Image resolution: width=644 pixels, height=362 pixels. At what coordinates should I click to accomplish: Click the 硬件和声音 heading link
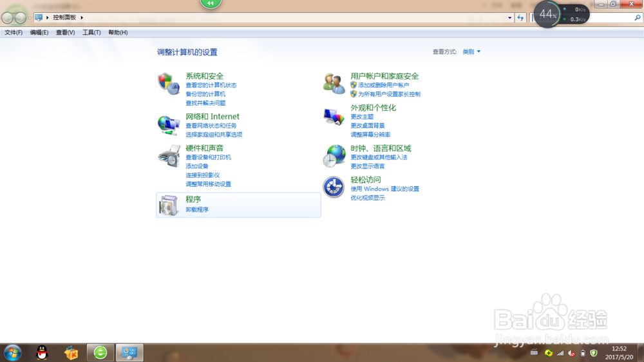[x=205, y=148]
